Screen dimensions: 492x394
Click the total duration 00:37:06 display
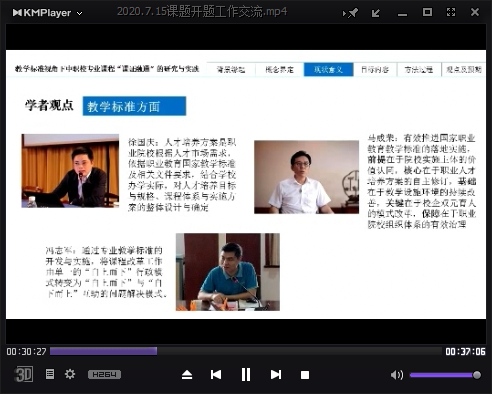[465, 351]
